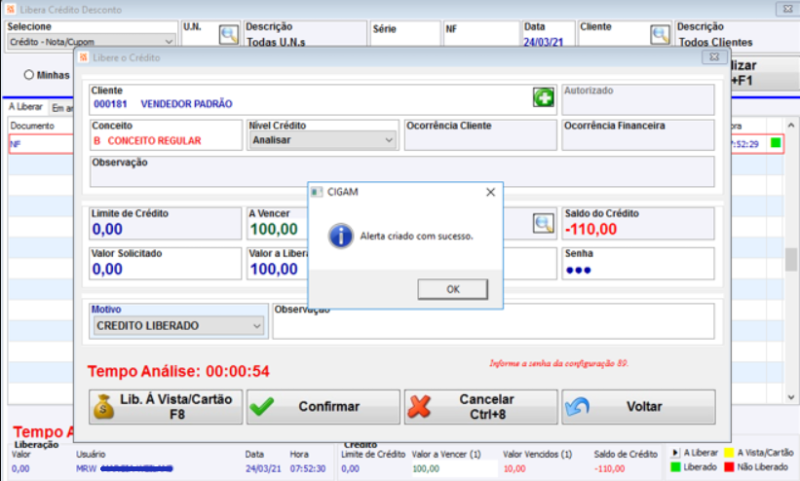
Task: Open the Selecione Crédito - Nota/Cupom dropdown
Action: tap(91, 42)
